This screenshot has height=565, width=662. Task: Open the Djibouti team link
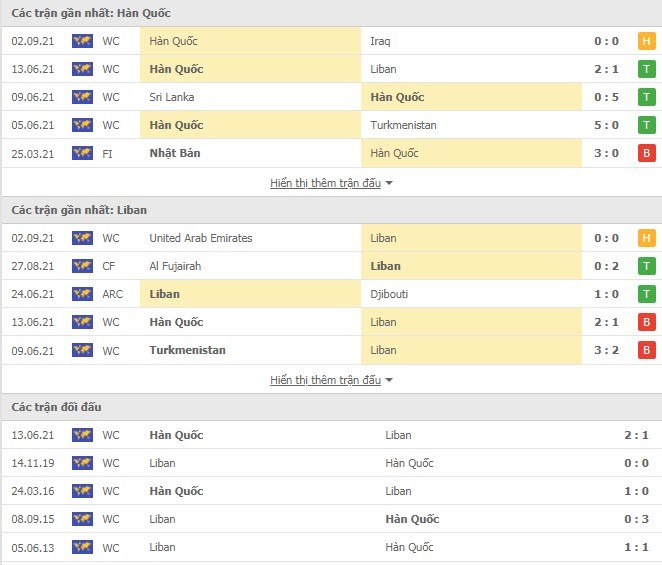click(389, 294)
